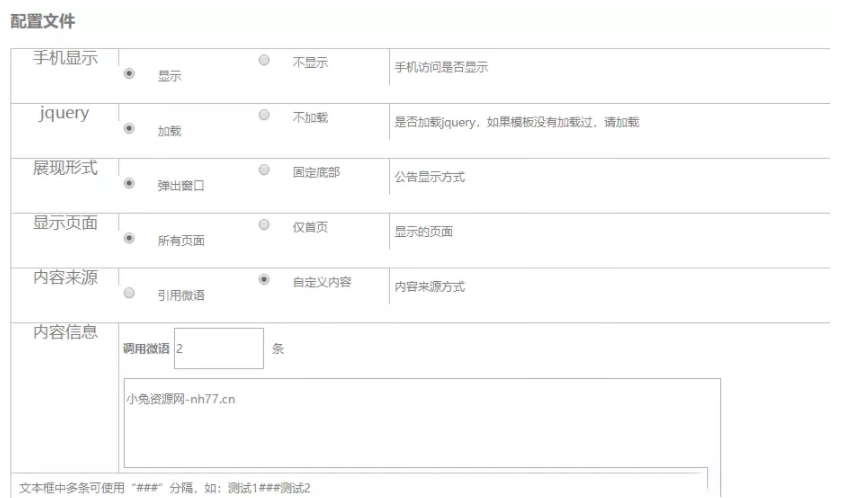Click the 显示的页面 description
Viewport: 843px width, 498px height.
click(424, 232)
